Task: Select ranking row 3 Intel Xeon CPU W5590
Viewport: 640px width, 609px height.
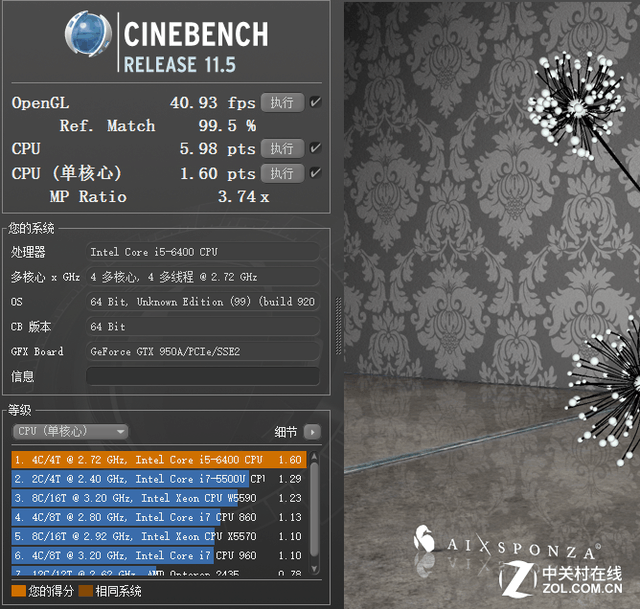Action: pos(159,498)
